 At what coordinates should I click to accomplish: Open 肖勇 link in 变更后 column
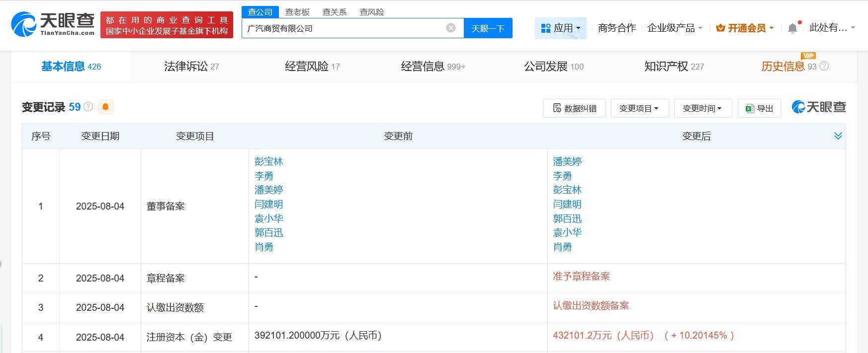(x=562, y=247)
